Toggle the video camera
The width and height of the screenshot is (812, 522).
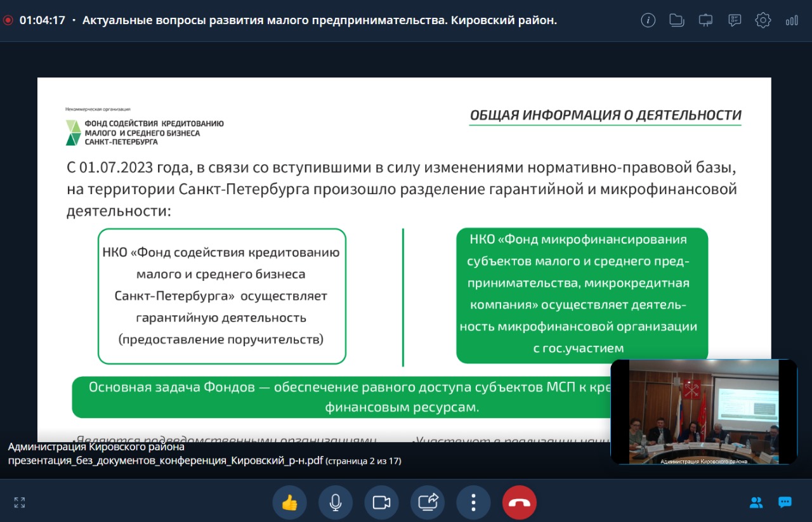pos(381,503)
